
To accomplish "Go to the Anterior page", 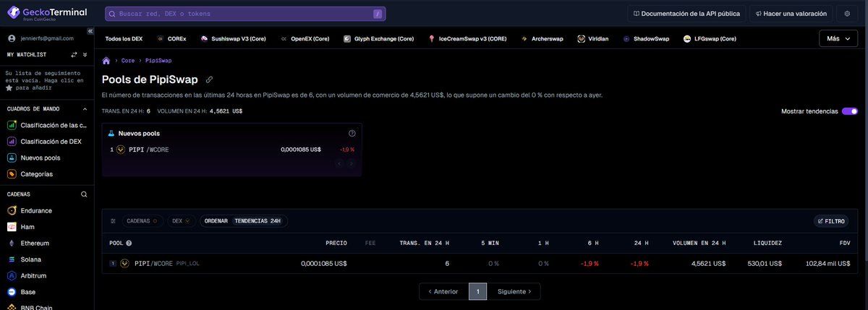I will (x=443, y=291).
